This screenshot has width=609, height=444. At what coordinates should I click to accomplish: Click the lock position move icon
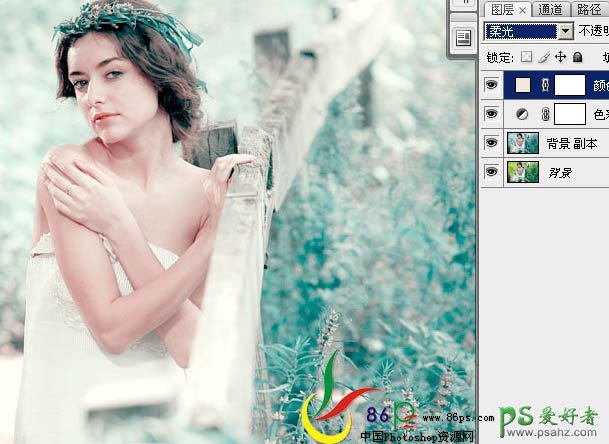coord(560,58)
